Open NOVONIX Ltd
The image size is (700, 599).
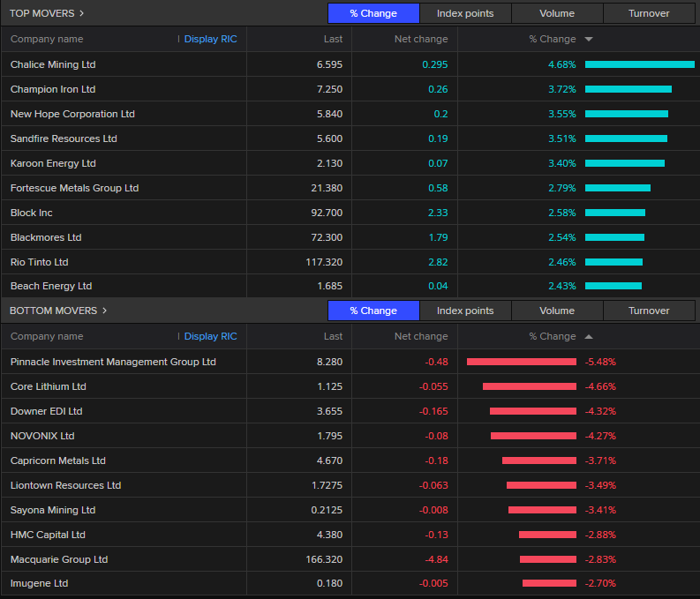coord(42,436)
